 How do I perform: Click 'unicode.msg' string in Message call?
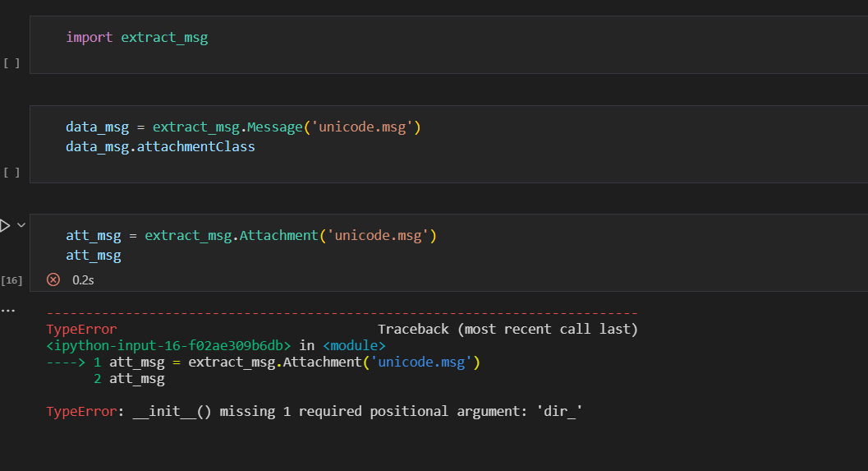[x=362, y=127]
